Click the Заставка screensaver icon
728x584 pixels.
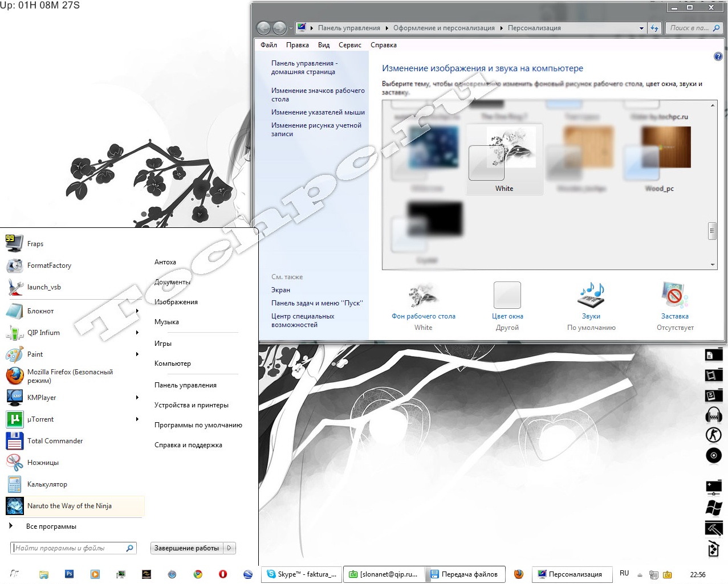pyautogui.click(x=674, y=295)
